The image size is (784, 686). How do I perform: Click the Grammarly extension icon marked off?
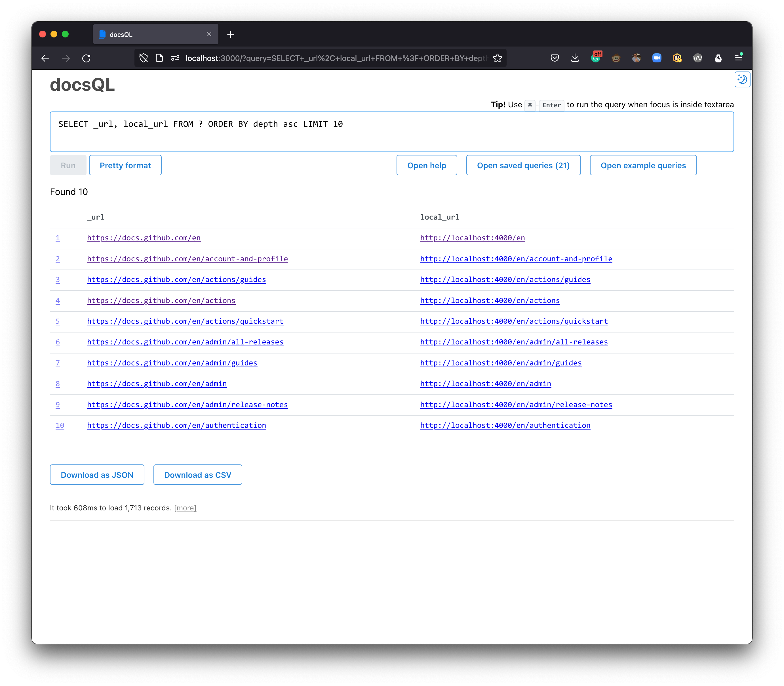tap(596, 58)
